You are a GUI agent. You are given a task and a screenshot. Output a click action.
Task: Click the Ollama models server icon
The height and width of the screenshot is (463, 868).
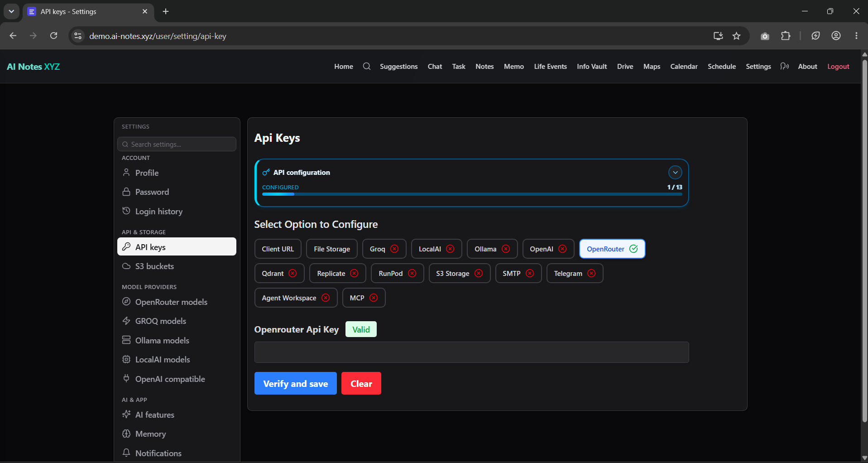[126, 340]
